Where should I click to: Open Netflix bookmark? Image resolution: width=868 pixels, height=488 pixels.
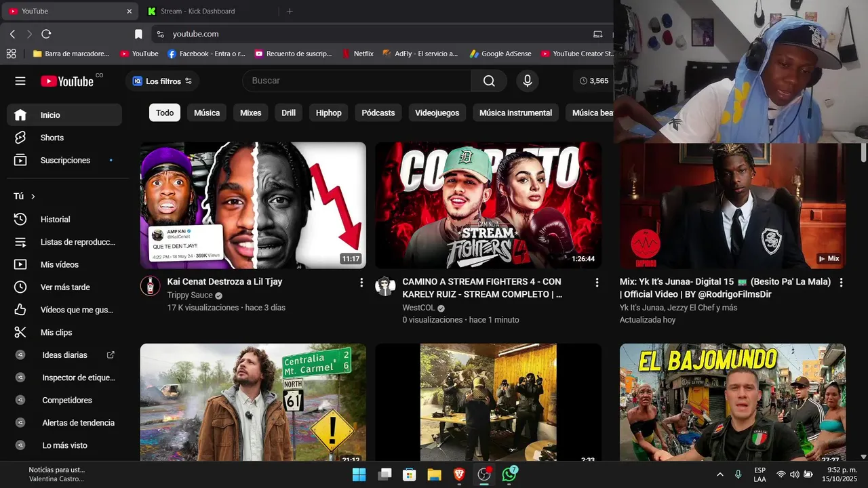tap(357, 54)
